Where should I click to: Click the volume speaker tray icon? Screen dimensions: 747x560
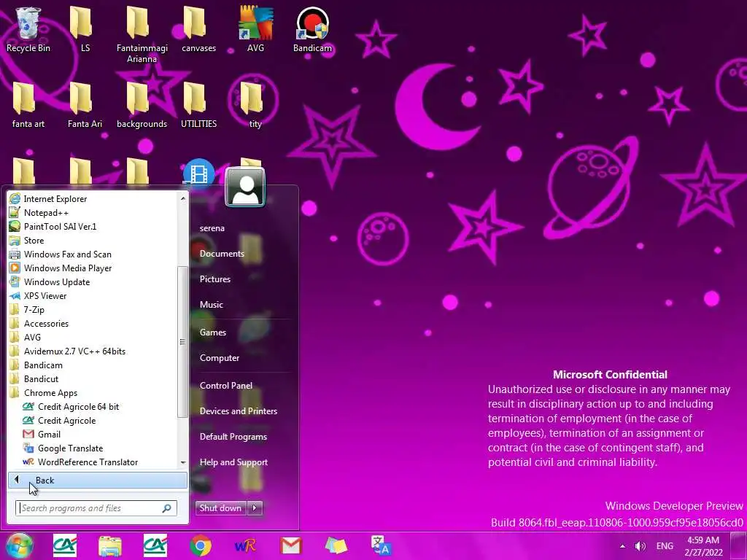point(640,546)
